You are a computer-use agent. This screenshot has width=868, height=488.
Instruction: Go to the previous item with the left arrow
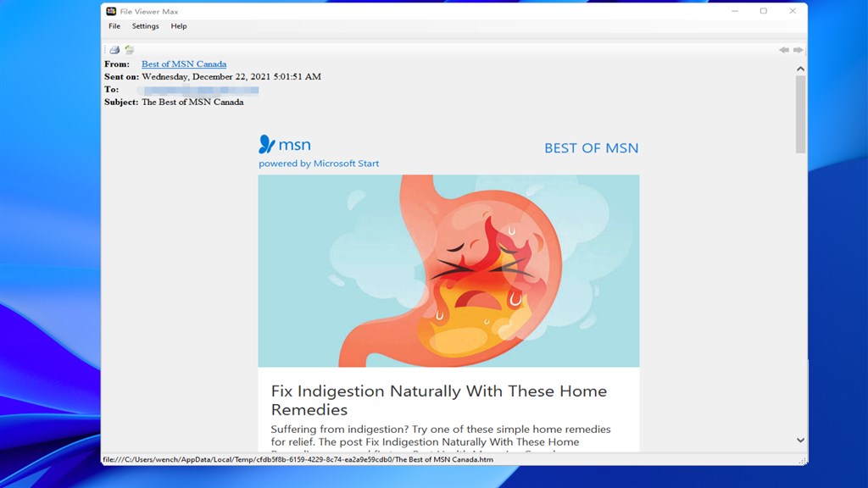784,50
